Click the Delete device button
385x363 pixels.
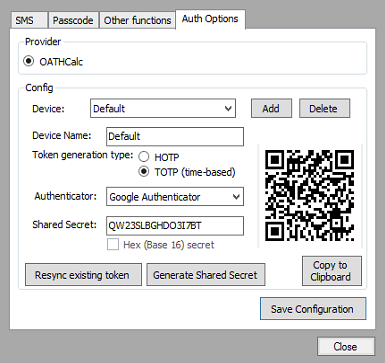(x=324, y=108)
